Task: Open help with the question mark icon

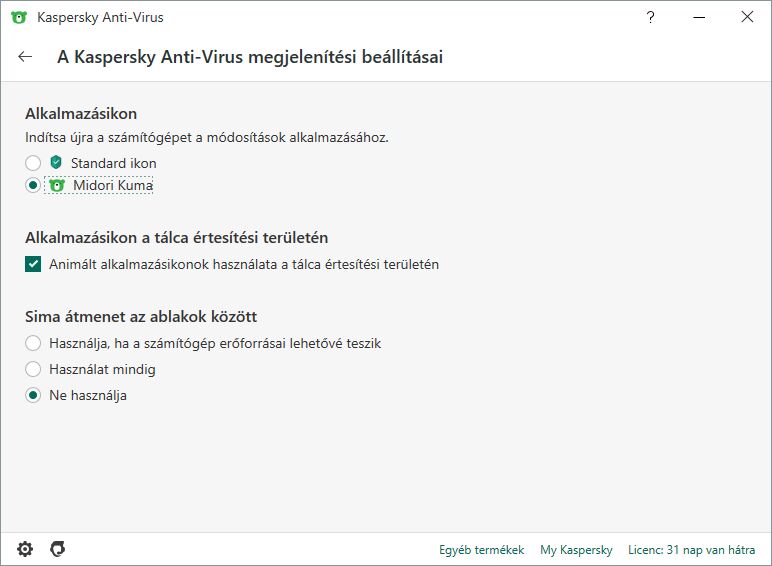Action: click(652, 17)
